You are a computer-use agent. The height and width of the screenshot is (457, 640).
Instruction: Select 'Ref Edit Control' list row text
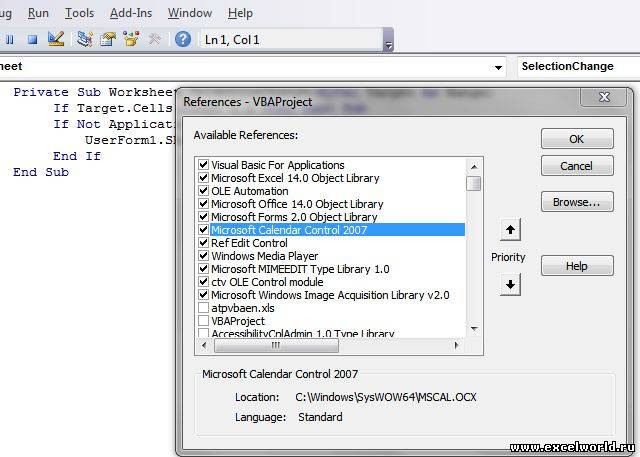click(249, 243)
